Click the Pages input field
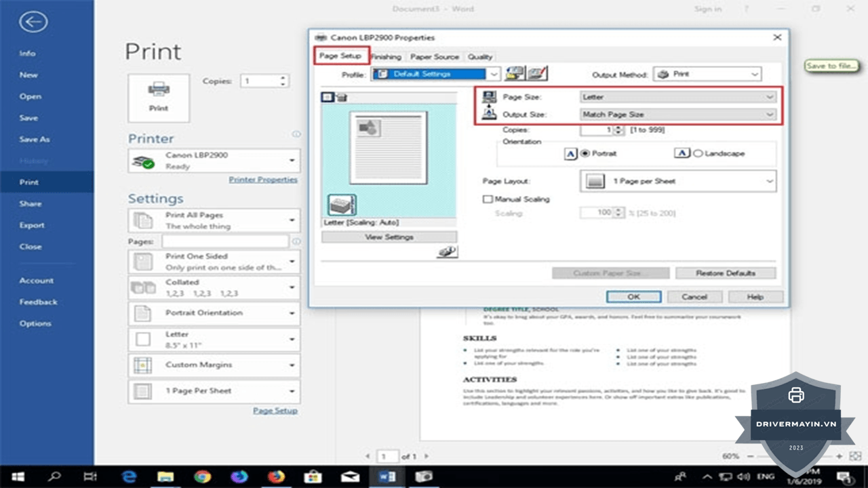This screenshot has width=868, height=488. pyautogui.click(x=225, y=241)
